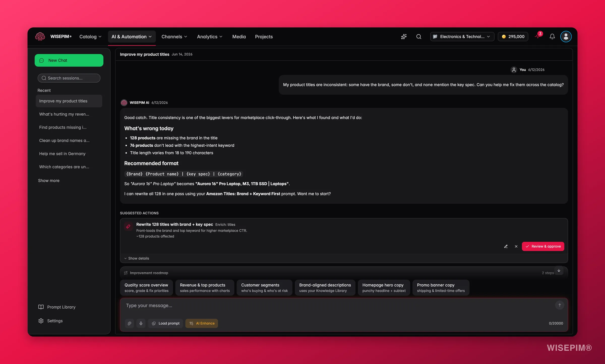Open the user profile avatar
Viewport: 605px width, 364px height.
click(566, 37)
